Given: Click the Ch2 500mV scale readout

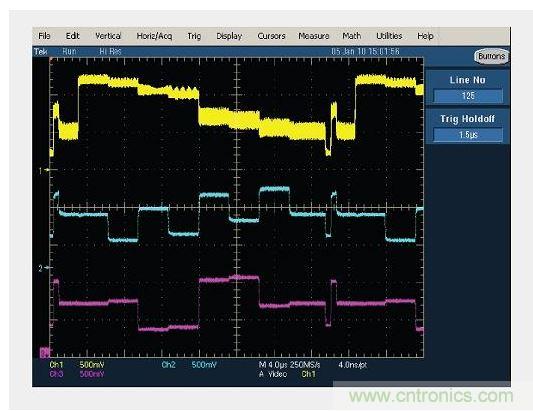Looking at the screenshot, I should [x=189, y=365].
